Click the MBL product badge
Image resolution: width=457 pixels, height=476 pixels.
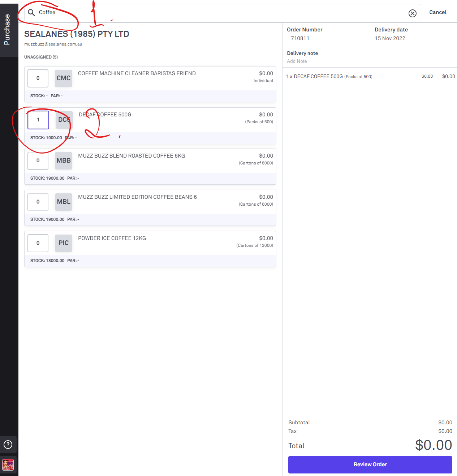64,202
